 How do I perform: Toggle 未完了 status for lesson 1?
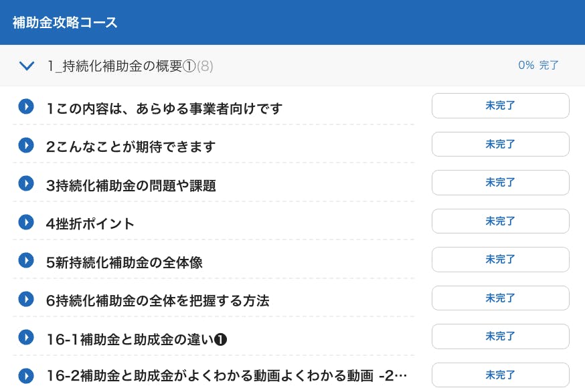coord(500,106)
